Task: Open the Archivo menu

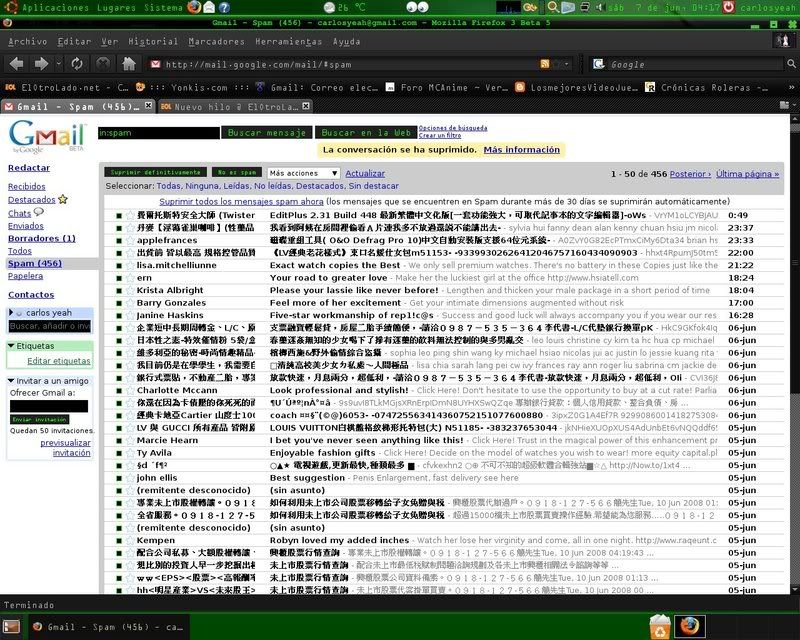Action: click(28, 41)
